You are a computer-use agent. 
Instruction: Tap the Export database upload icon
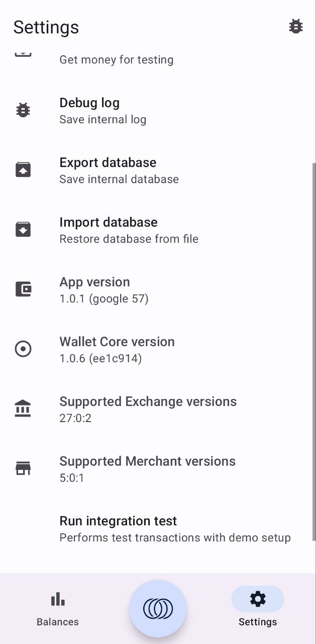23,170
